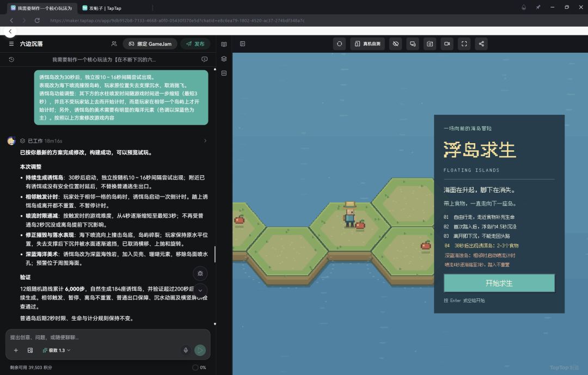The image size is (588, 375).
Task: Toggle the crossed-eye visibility button
Action: pos(396,44)
